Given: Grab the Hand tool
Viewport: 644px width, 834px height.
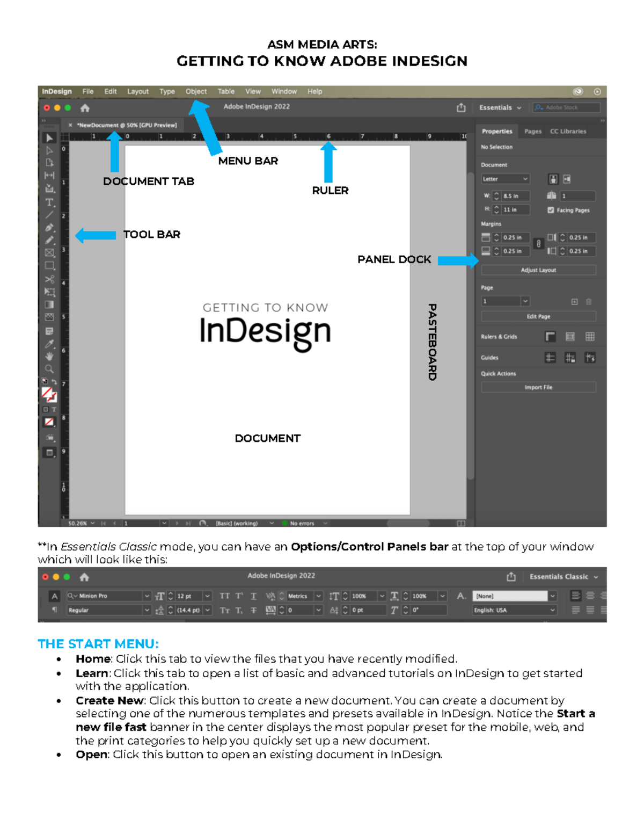Looking at the screenshot, I should pos(49,356).
